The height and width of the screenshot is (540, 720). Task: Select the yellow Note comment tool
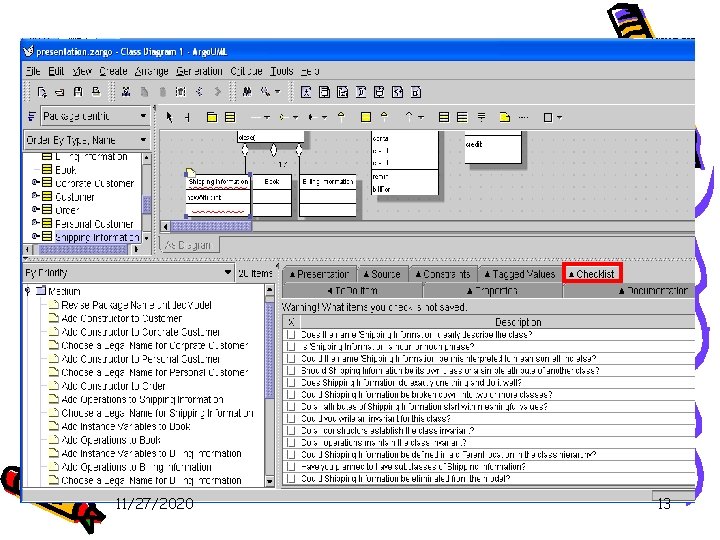coord(504,117)
